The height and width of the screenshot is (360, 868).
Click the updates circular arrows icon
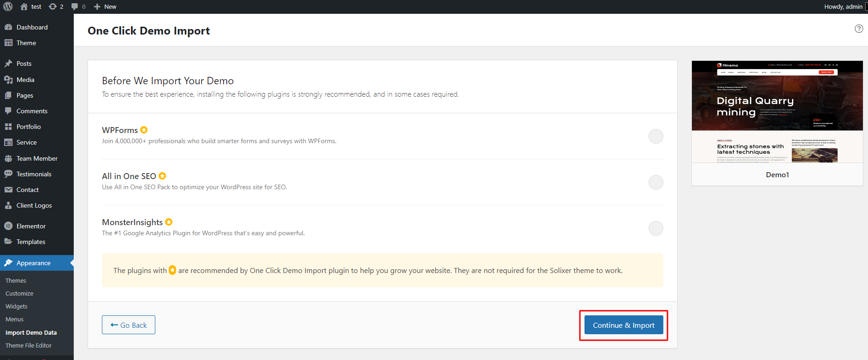53,6
